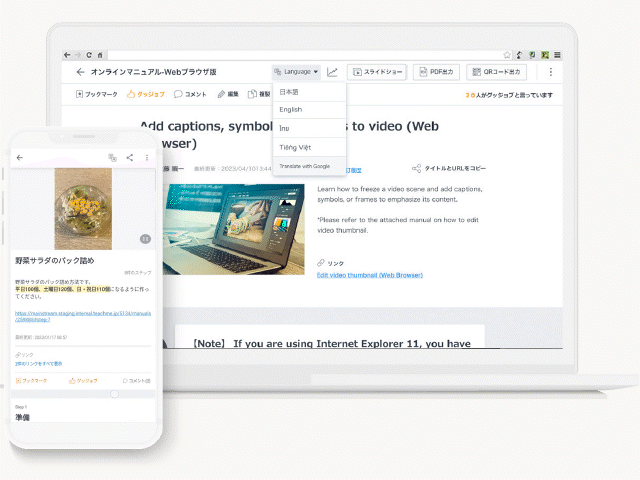Choose Tiếng Việt in the language menu
Viewport: 640px width, 480px height.
[295, 147]
